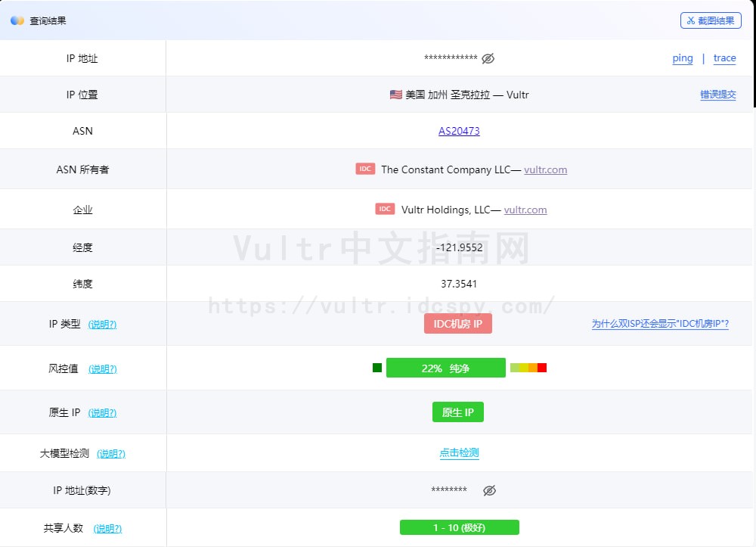Open 说明 help link for 大模型检测

(x=111, y=454)
